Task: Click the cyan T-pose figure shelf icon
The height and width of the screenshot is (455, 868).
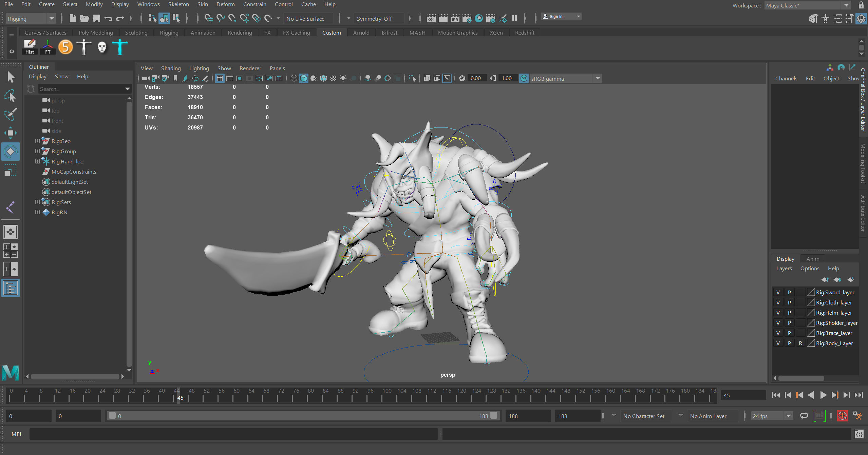Action: [120, 47]
